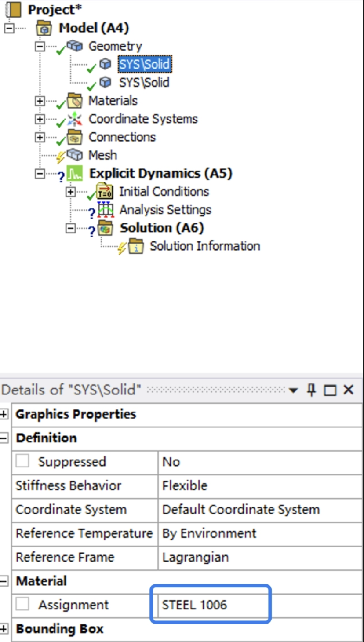Click the highlighted SYS\Solid body icon
This screenshot has height=642, width=364.
click(x=105, y=64)
